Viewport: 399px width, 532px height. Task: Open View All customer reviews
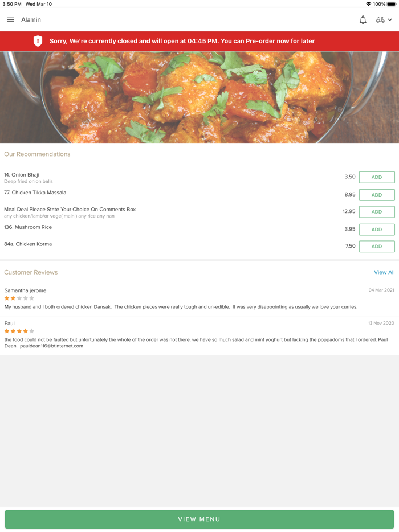pos(384,272)
